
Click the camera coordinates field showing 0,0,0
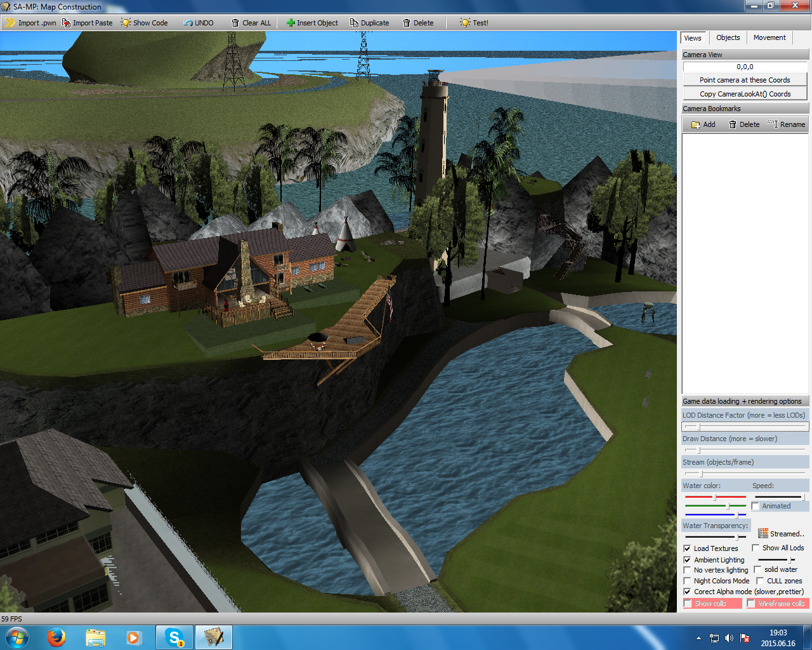pos(745,67)
